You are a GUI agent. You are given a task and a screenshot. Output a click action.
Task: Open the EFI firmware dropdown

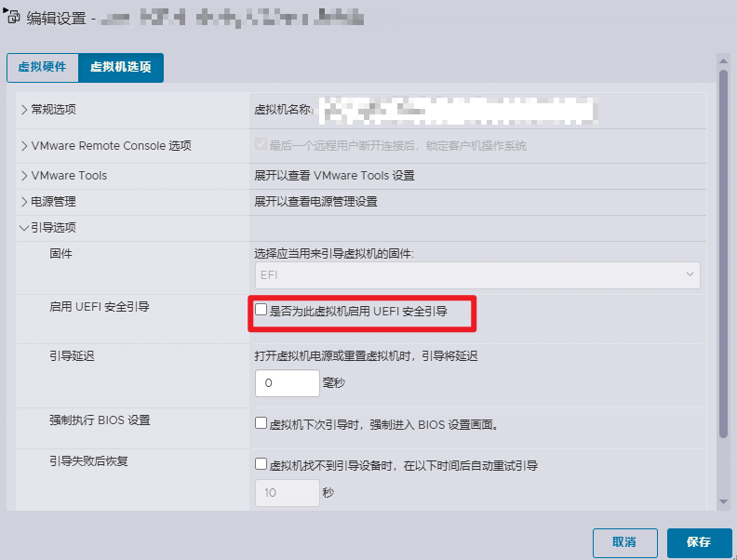point(476,275)
